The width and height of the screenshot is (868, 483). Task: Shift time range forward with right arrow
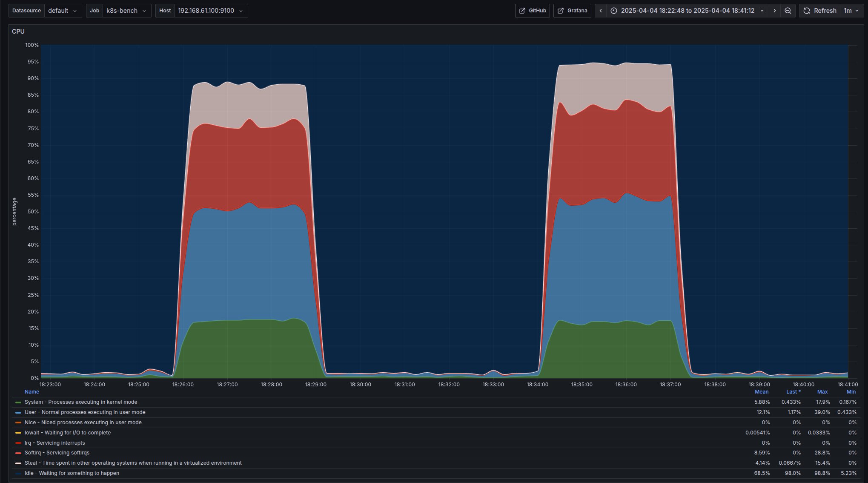(x=774, y=11)
